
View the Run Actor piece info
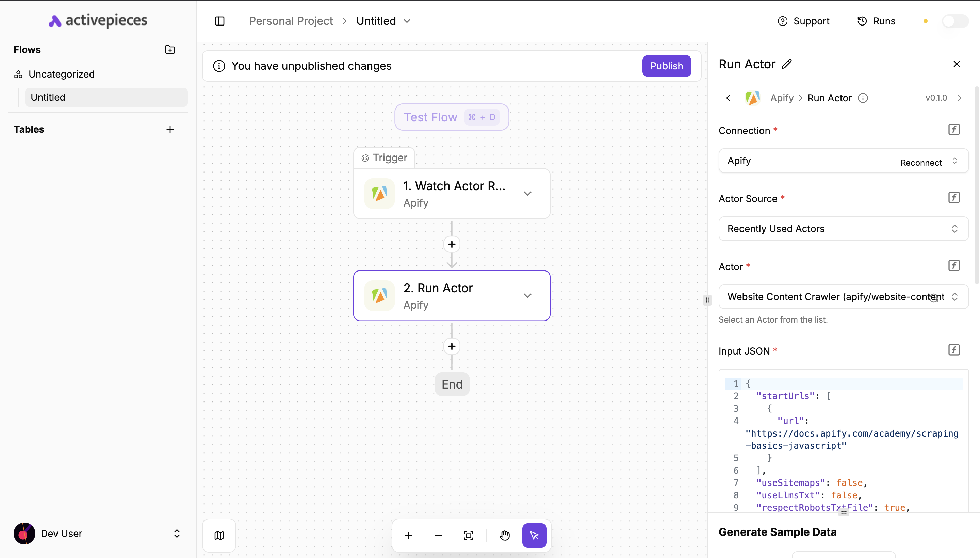pyautogui.click(x=862, y=98)
